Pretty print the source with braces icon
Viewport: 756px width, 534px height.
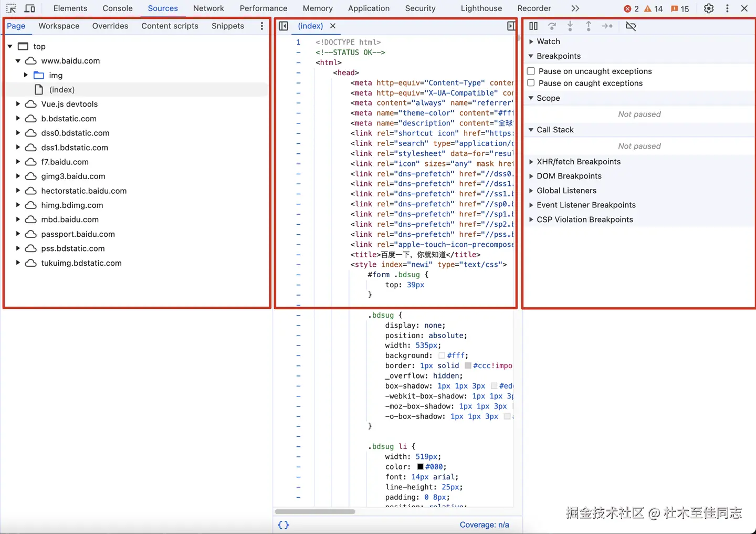pos(283,525)
